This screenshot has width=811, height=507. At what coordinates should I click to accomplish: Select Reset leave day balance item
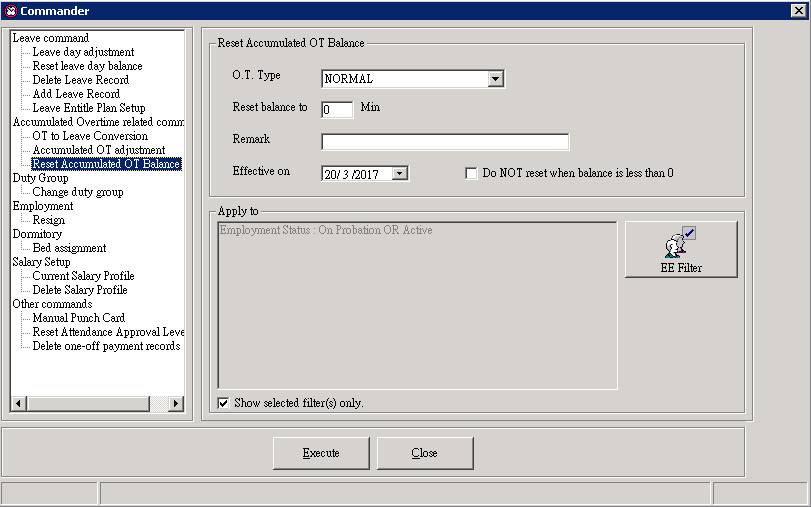point(87,66)
